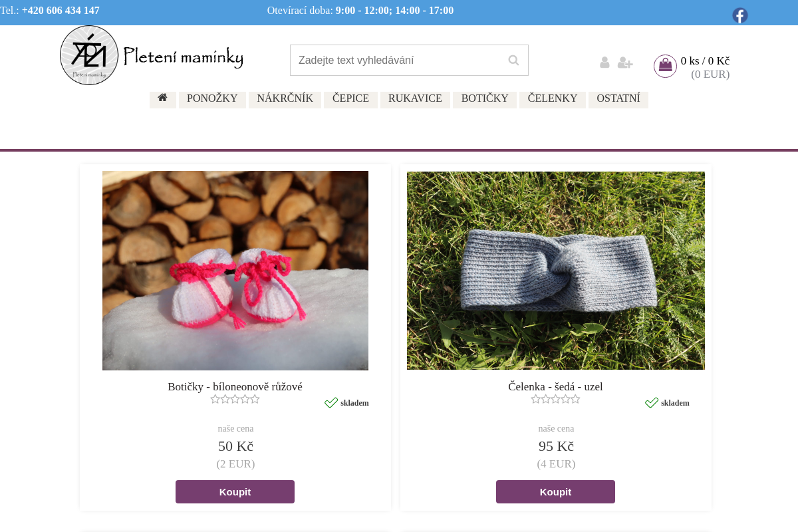Rate Botičky product with stars

[235, 399]
